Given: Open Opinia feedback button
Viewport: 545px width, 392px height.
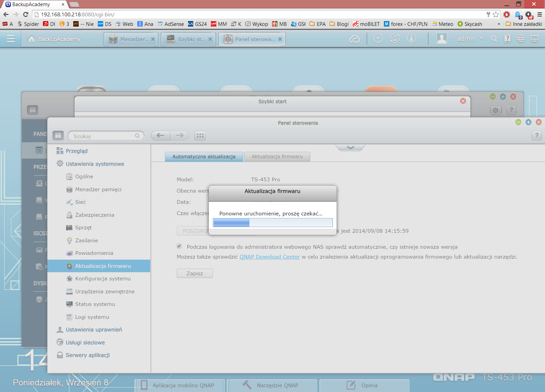Looking at the screenshot, I should tap(364, 385).
